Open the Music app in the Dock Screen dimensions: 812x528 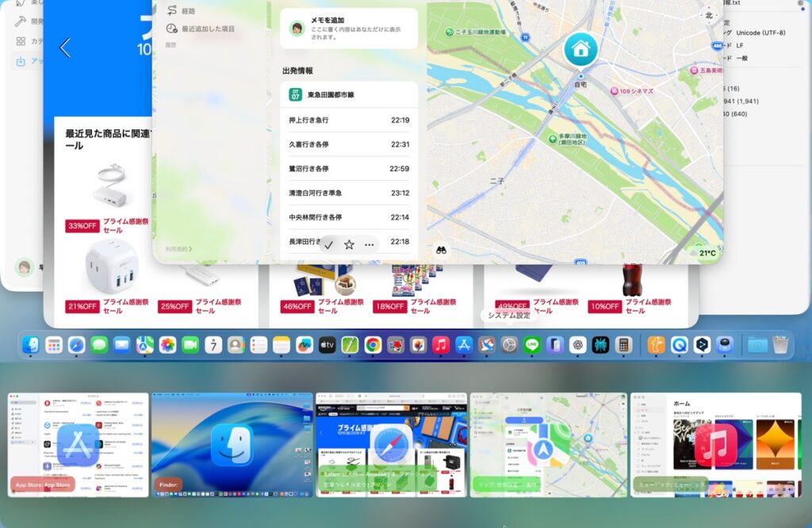[x=441, y=345]
